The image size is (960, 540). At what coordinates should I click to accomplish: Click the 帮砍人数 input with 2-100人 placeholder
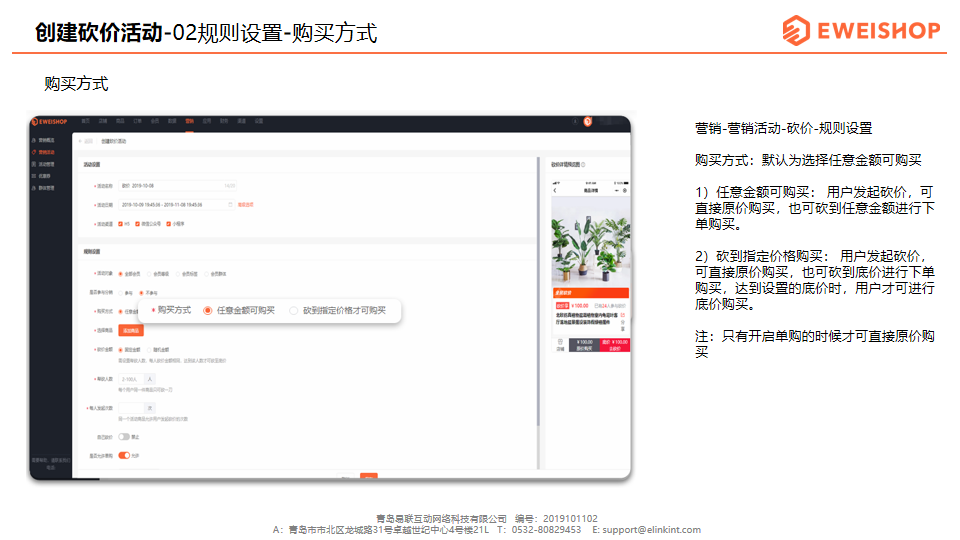(131, 379)
